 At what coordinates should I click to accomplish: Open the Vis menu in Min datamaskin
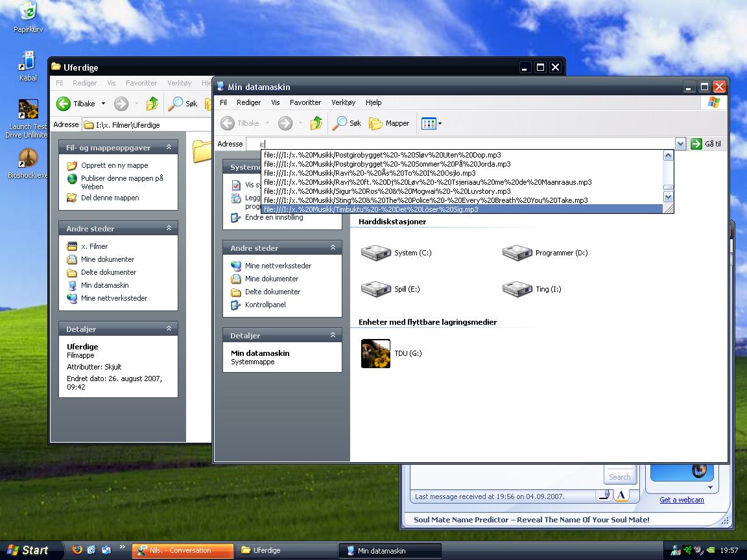276,102
